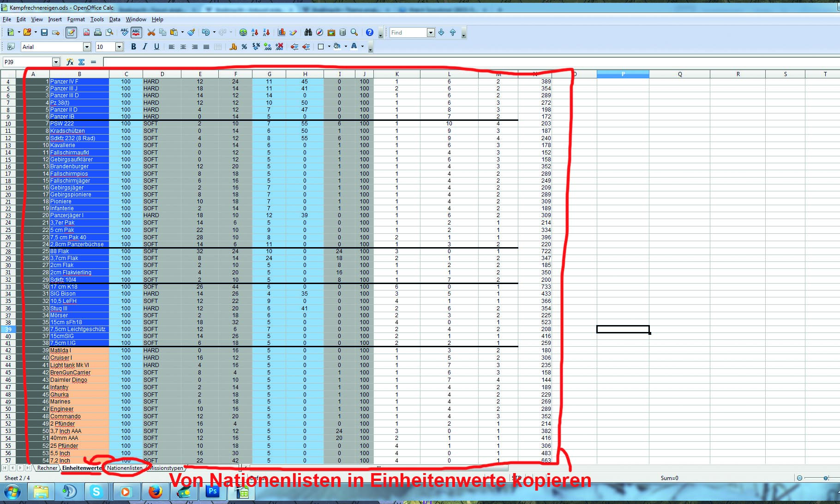The height and width of the screenshot is (504, 840).
Task: Toggle Bold formatting
Action: point(133,47)
